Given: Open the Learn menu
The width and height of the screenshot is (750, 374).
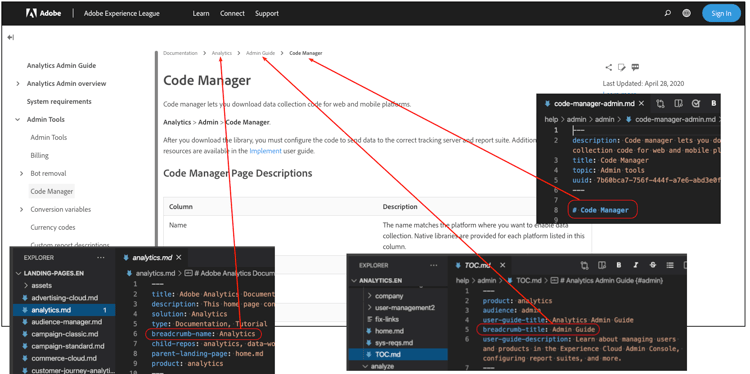Looking at the screenshot, I should 201,13.
